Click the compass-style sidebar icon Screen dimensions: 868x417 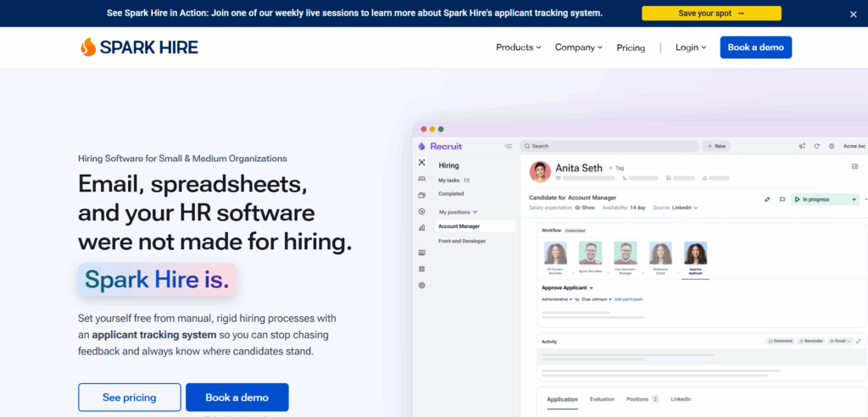pyautogui.click(x=422, y=211)
